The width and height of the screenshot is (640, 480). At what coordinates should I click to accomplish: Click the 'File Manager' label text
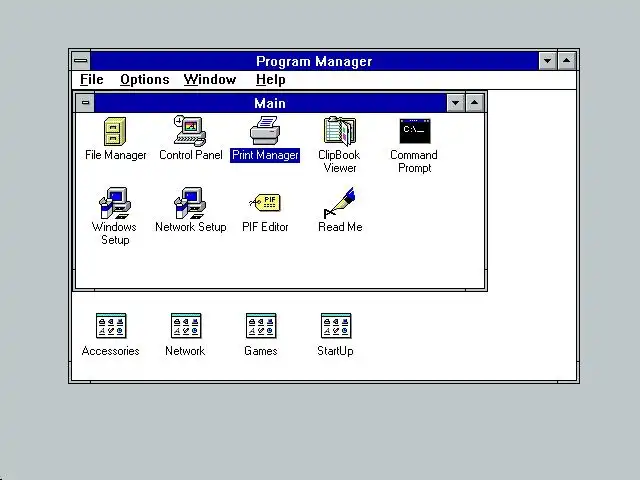(116, 155)
